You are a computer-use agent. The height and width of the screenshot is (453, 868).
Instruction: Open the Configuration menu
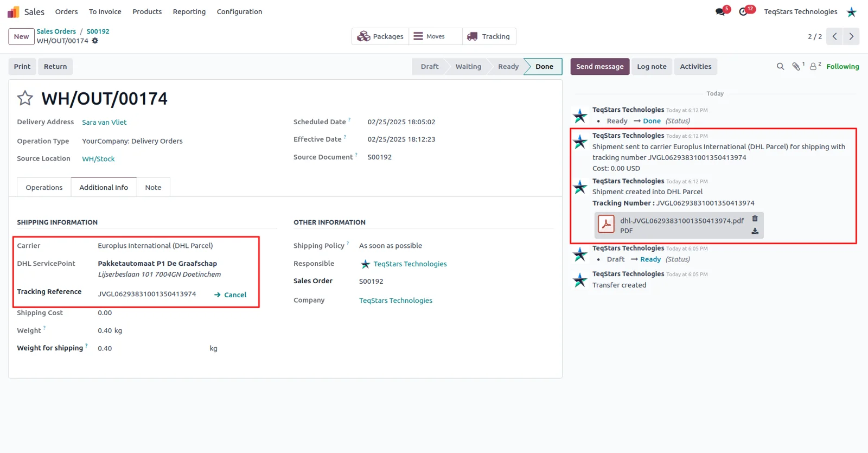[x=239, y=11]
